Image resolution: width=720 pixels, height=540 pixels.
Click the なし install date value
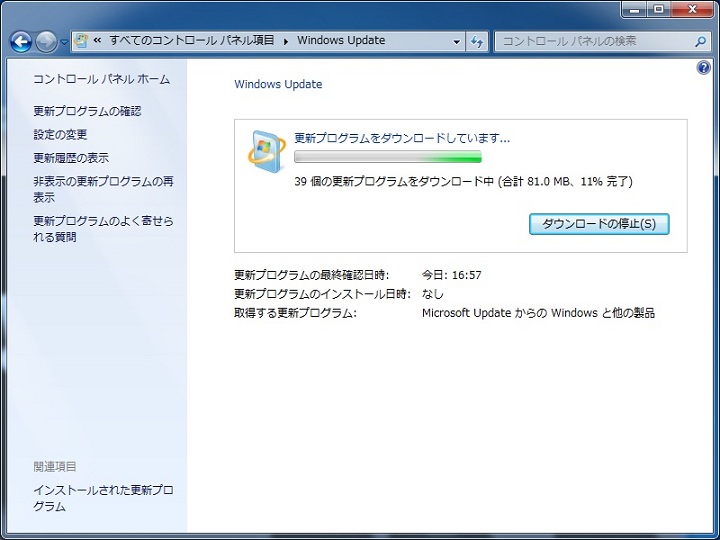click(433, 294)
